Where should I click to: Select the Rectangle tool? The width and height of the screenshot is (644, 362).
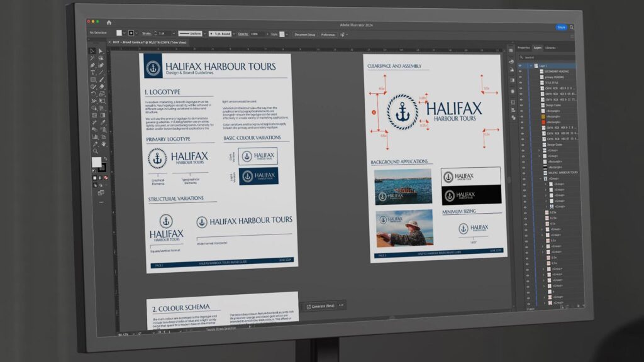pyautogui.click(x=93, y=80)
